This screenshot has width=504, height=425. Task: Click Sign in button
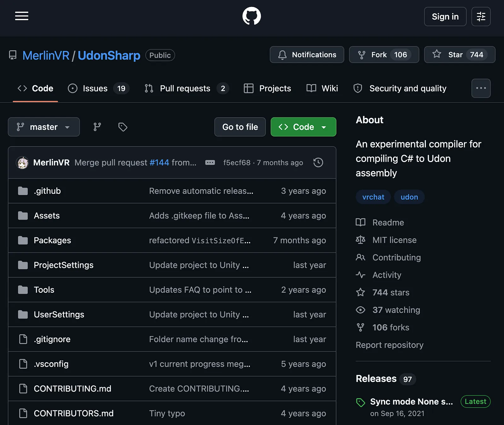pos(445,16)
